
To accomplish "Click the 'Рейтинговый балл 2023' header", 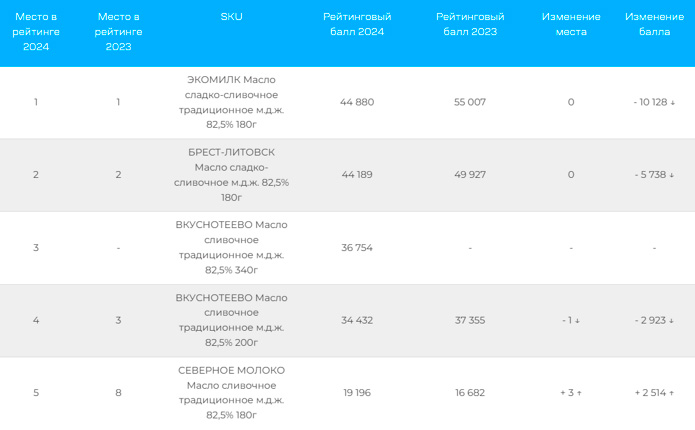I will (x=470, y=24).
